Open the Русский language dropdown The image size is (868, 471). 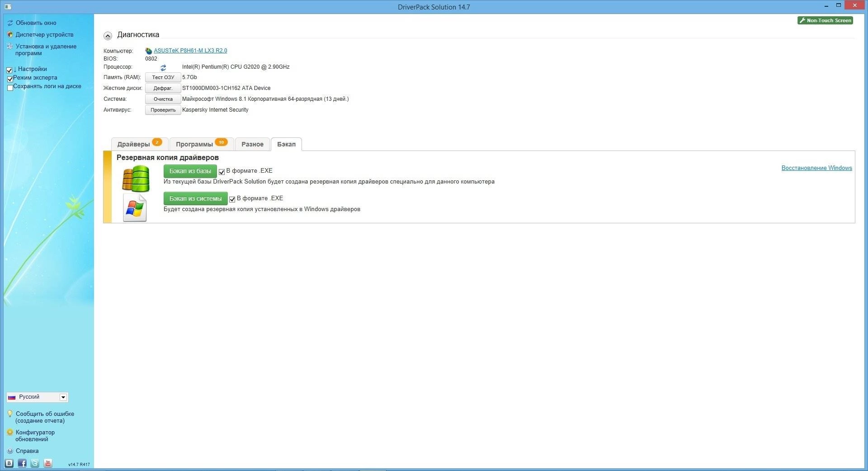37,397
